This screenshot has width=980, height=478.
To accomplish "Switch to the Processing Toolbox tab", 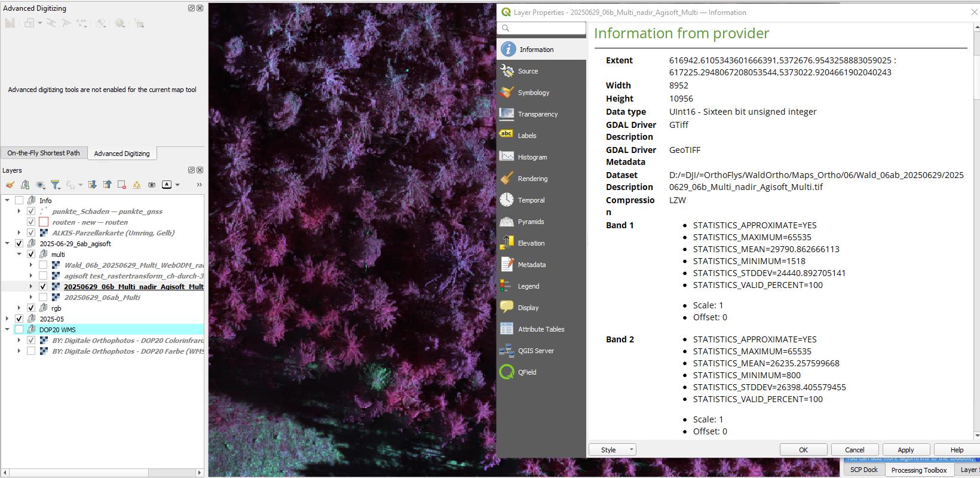I will click(x=919, y=470).
